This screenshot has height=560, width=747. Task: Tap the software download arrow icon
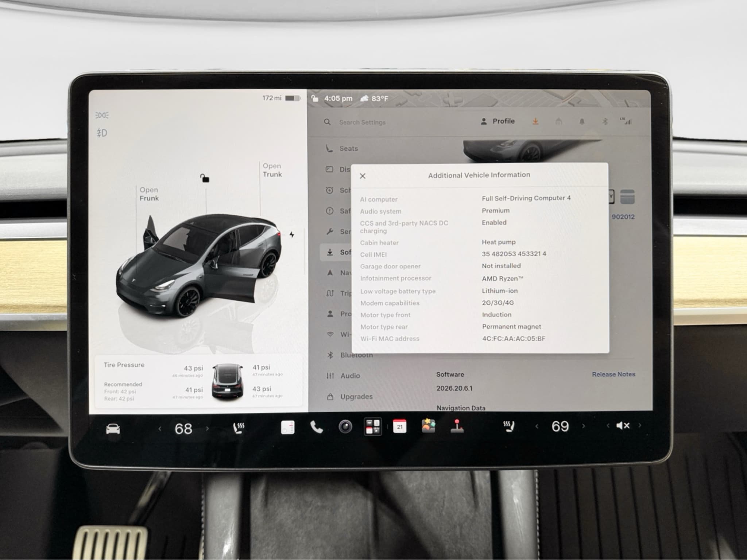[535, 121]
